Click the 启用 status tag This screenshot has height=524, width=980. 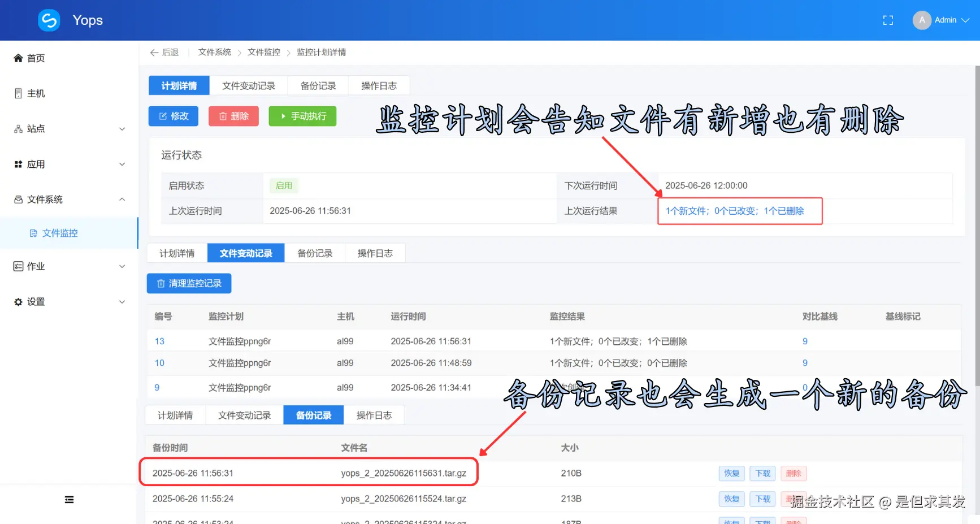tap(284, 185)
